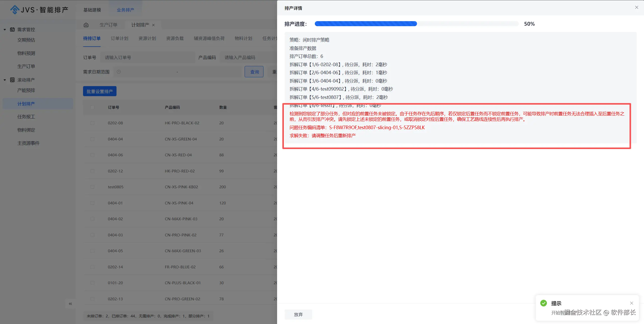Screen dimensions: 644x324
Task: Click the home icon tab
Action: [x=86, y=25]
